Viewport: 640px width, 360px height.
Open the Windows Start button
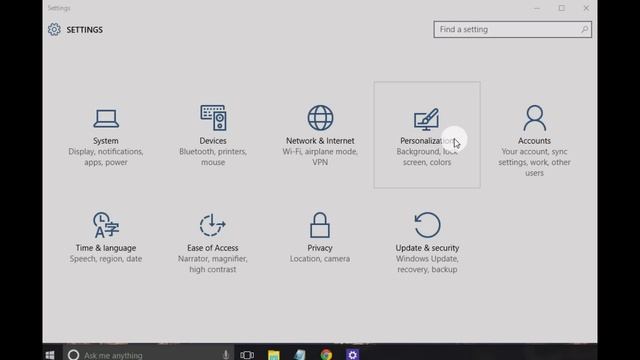[50, 354]
